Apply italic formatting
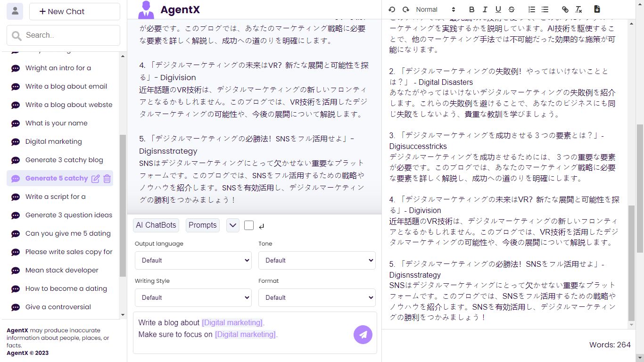644x362 pixels. pyautogui.click(x=485, y=9)
